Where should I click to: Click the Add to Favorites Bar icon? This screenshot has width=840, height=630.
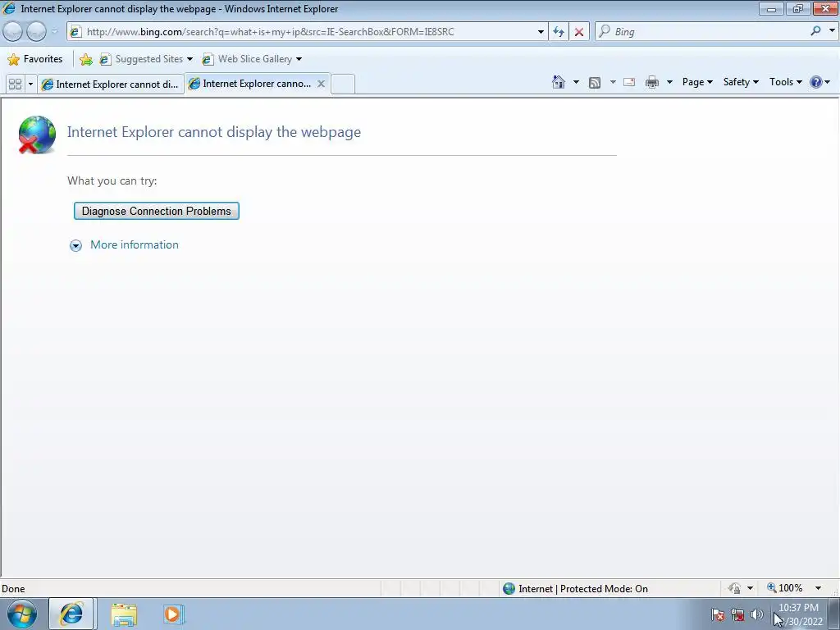(85, 59)
